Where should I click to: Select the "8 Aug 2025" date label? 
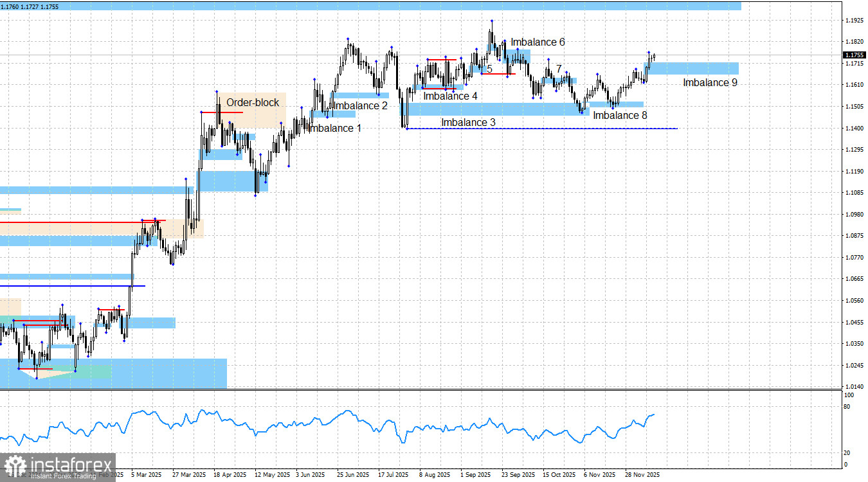click(x=435, y=475)
